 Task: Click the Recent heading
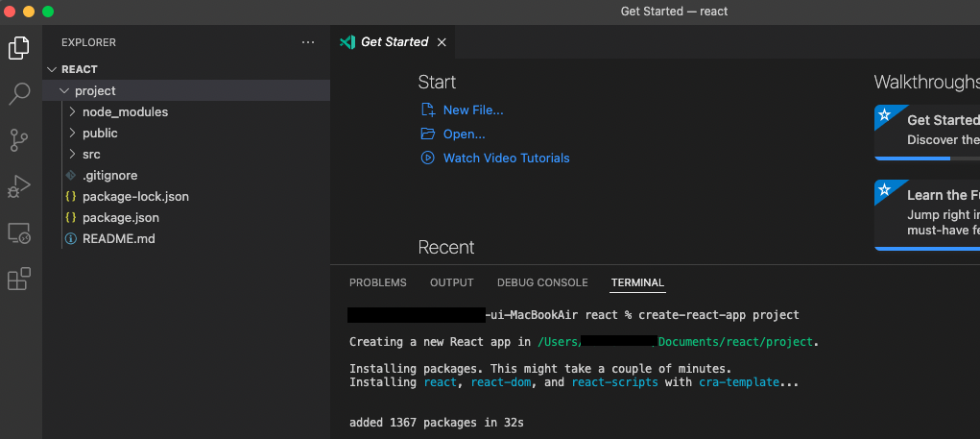pyautogui.click(x=446, y=247)
